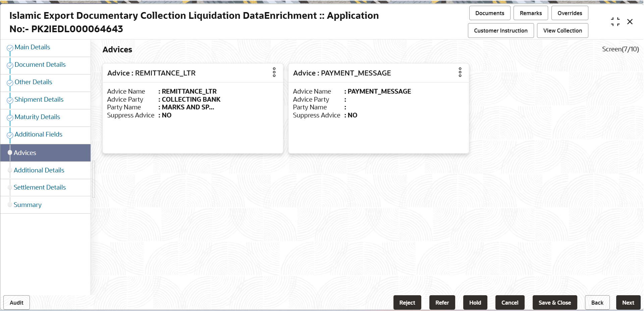Click the Audit button
Image resolution: width=644 pixels, height=311 pixels.
coord(16,303)
